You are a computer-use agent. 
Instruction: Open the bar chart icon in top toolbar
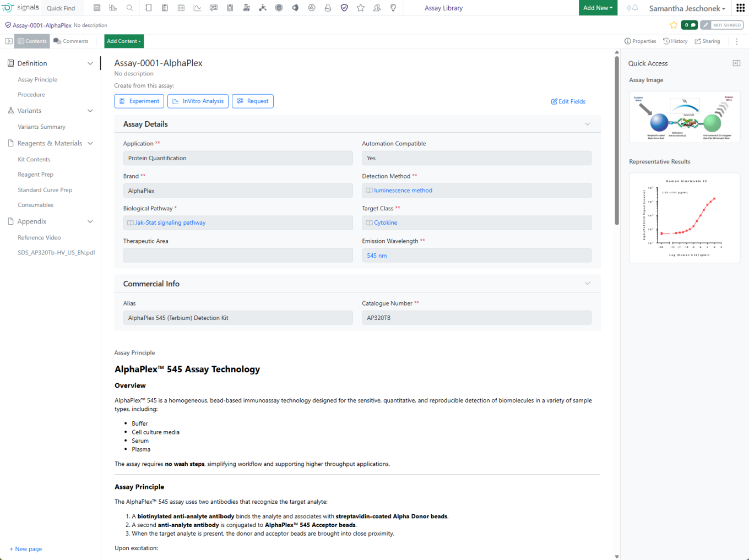[113, 8]
